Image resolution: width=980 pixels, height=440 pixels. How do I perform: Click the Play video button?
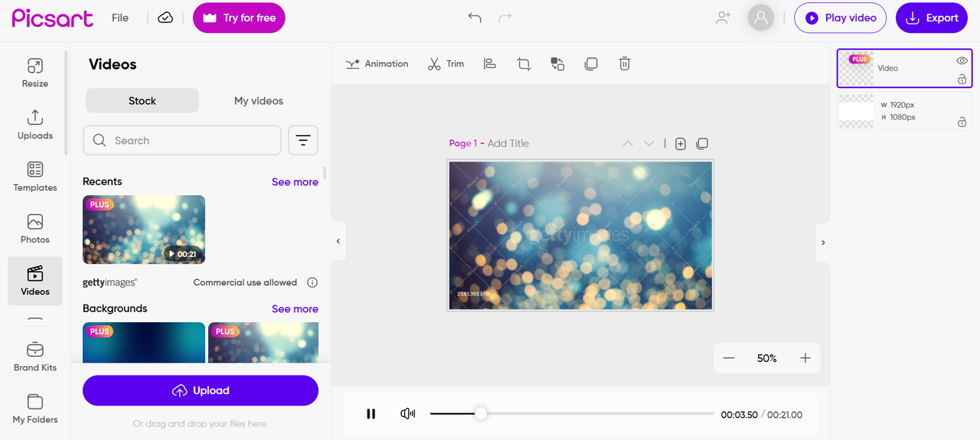[x=840, y=18]
